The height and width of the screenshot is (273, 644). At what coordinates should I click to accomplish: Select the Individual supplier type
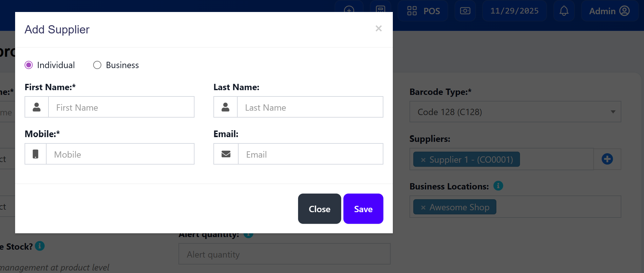click(x=28, y=65)
